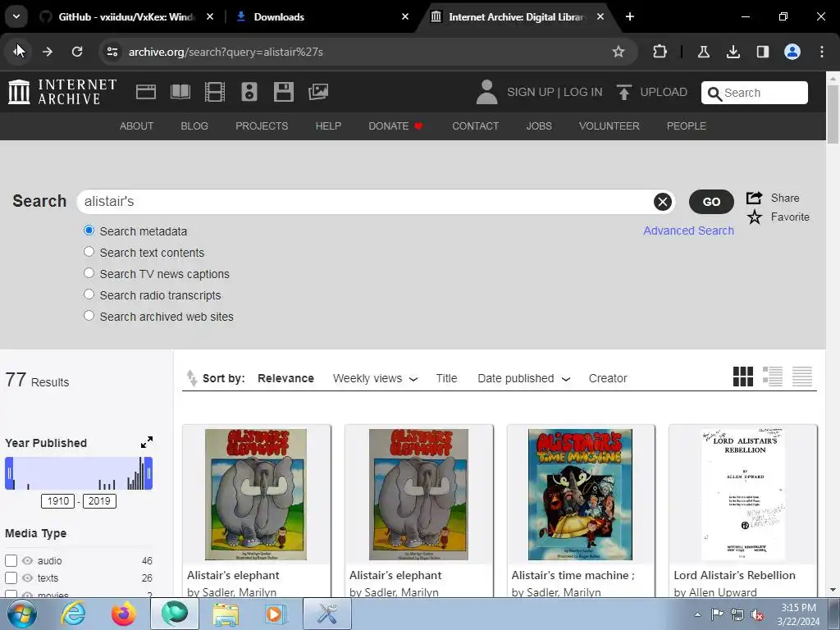Open the Software floppy-disk icon
The width and height of the screenshot is (840, 630).
pyautogui.click(x=283, y=92)
